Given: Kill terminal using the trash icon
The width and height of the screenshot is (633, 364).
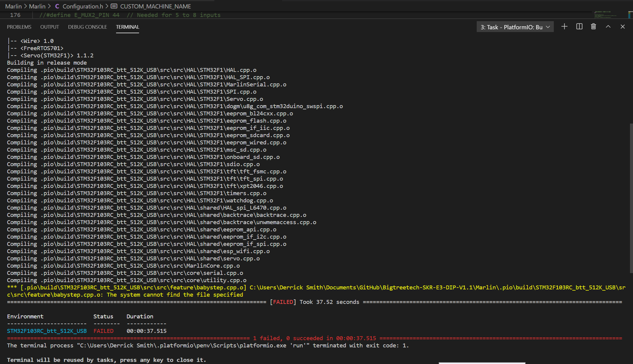Looking at the screenshot, I should tap(593, 27).
